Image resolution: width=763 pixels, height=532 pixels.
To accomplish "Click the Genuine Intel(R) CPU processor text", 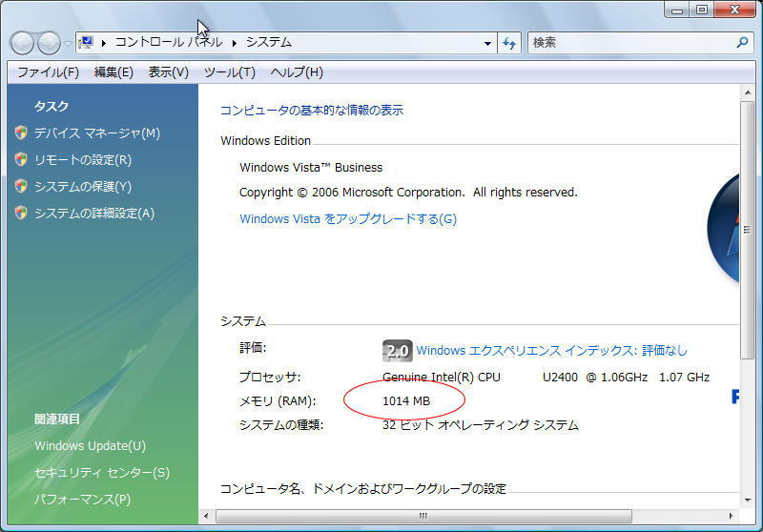I will pos(442,377).
